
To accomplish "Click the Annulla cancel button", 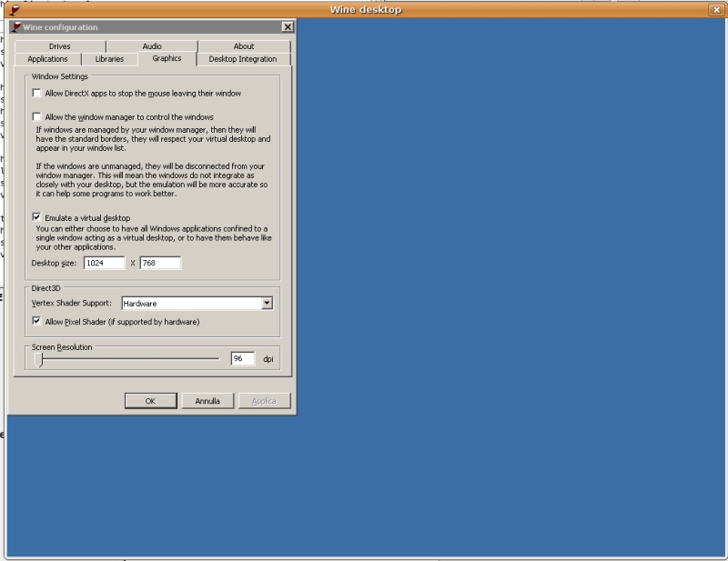I will pos(207,401).
